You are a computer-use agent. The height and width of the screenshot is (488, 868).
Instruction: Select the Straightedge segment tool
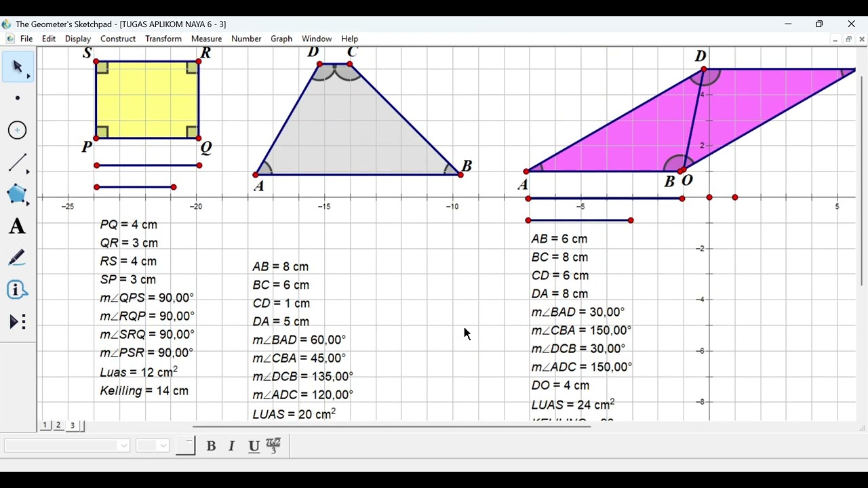18,163
